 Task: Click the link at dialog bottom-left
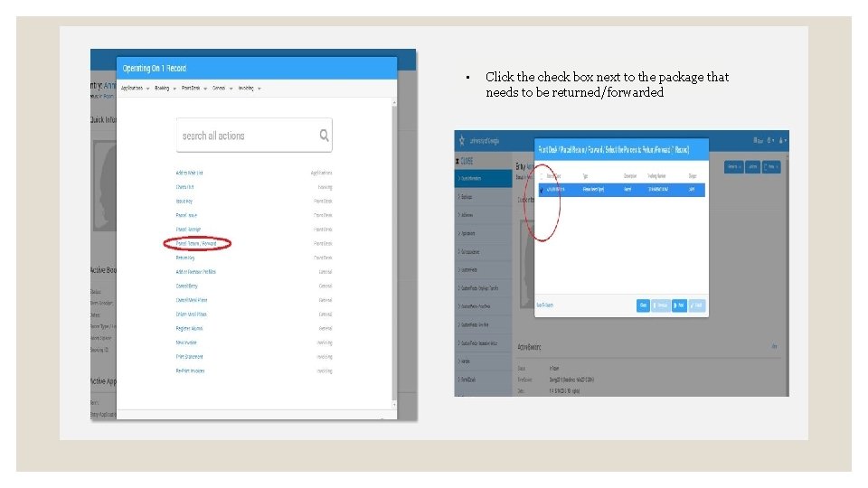click(x=544, y=305)
